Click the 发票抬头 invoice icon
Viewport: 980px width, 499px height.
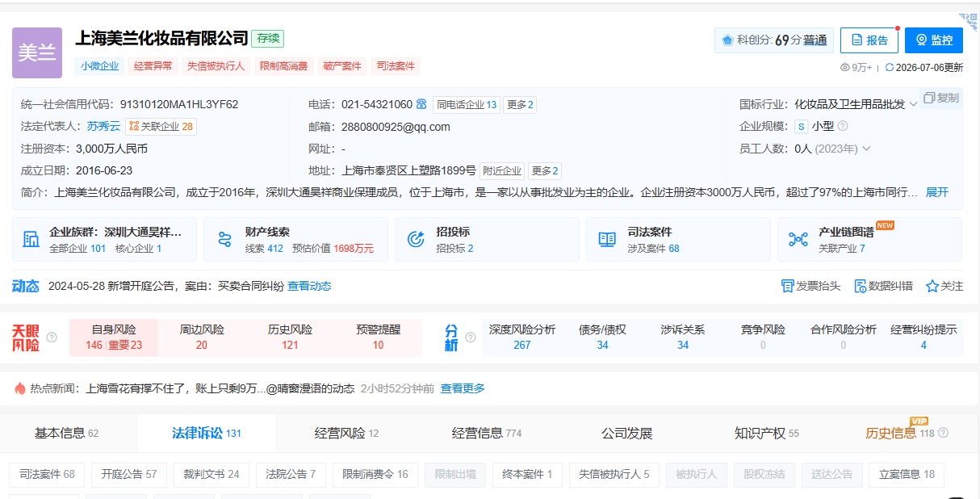click(788, 286)
